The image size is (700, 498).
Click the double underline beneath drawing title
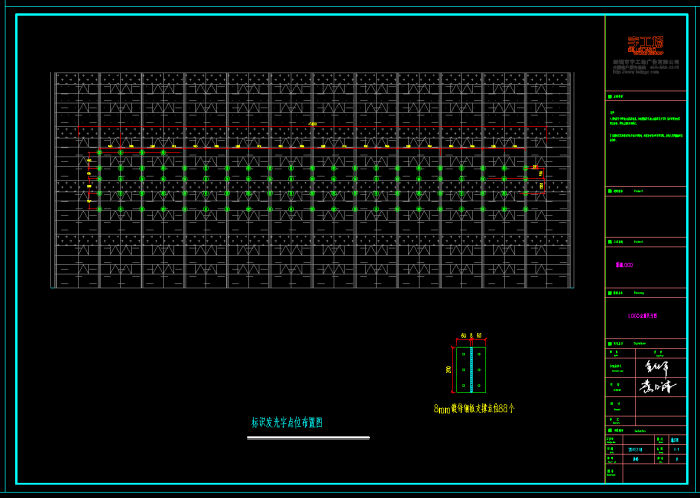tap(308, 438)
